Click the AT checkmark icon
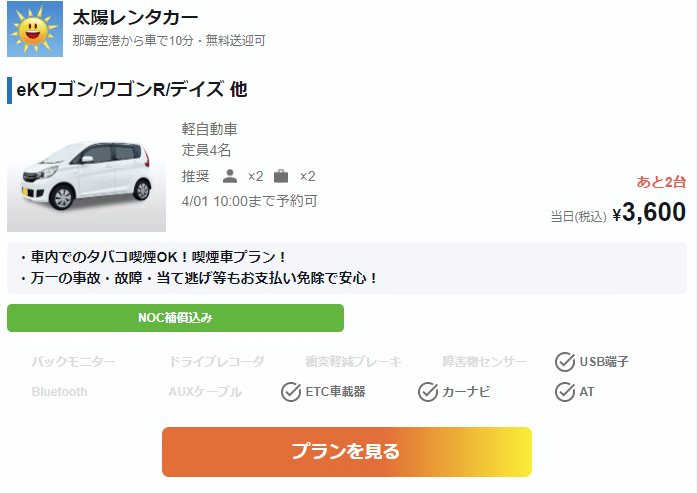The width and height of the screenshot is (697, 493). pos(565,391)
